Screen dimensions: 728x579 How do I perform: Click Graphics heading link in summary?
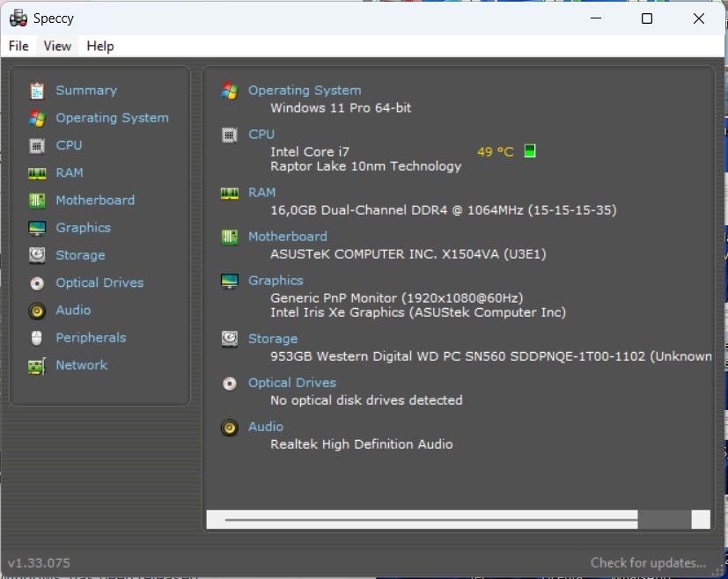[x=276, y=281]
